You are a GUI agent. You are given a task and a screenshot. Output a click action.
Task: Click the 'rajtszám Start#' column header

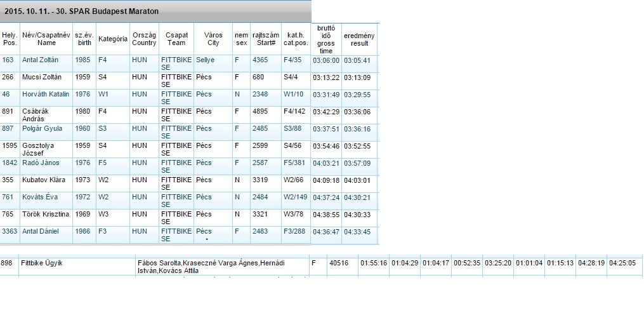(x=266, y=39)
